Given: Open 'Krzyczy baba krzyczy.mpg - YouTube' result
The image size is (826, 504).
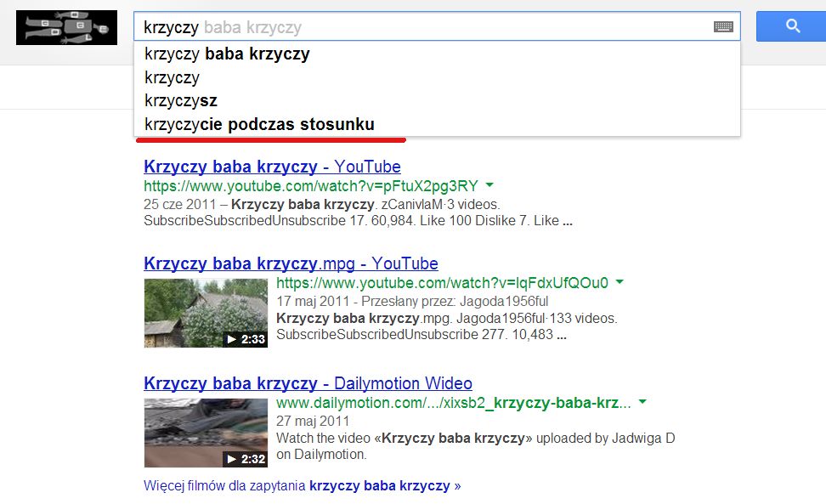Looking at the screenshot, I should pyautogui.click(x=291, y=263).
